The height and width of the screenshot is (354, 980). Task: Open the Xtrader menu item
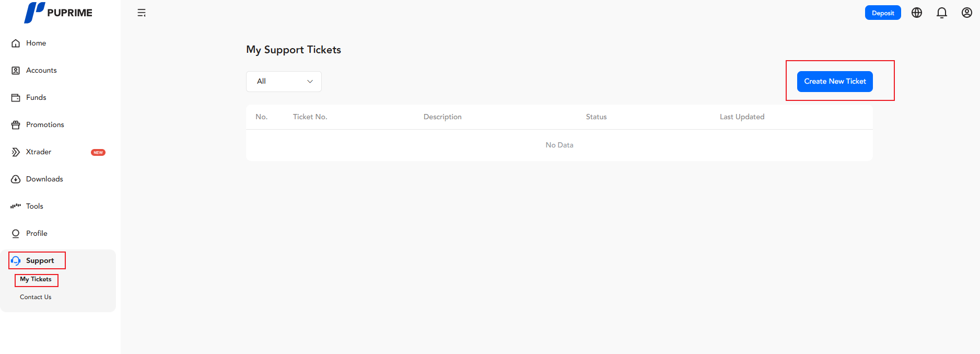coord(39,152)
